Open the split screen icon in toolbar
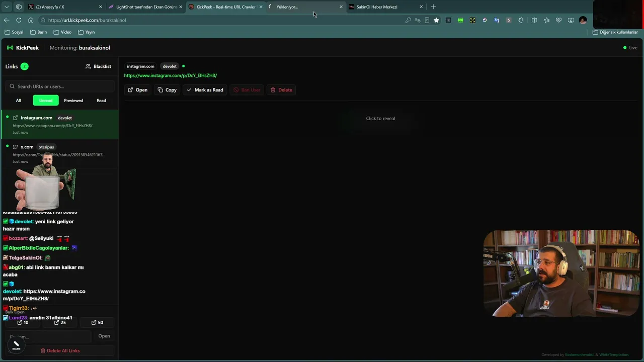644x362 pixels. 534,20
